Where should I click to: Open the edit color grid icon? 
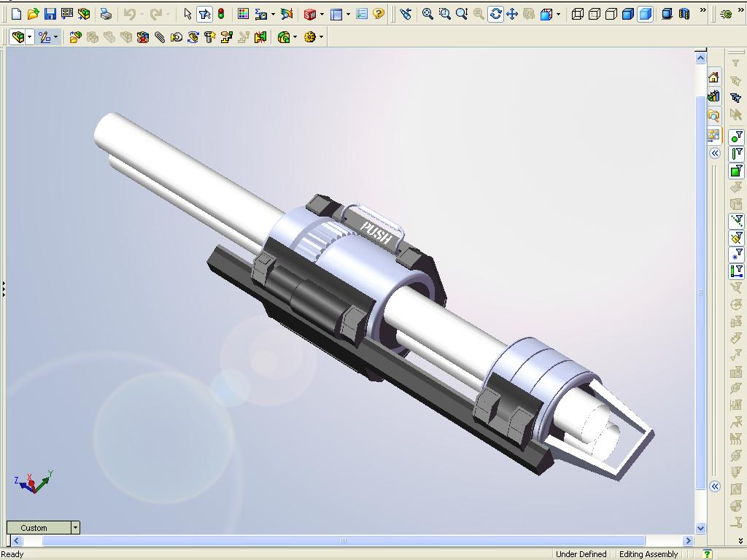pyautogui.click(x=243, y=14)
